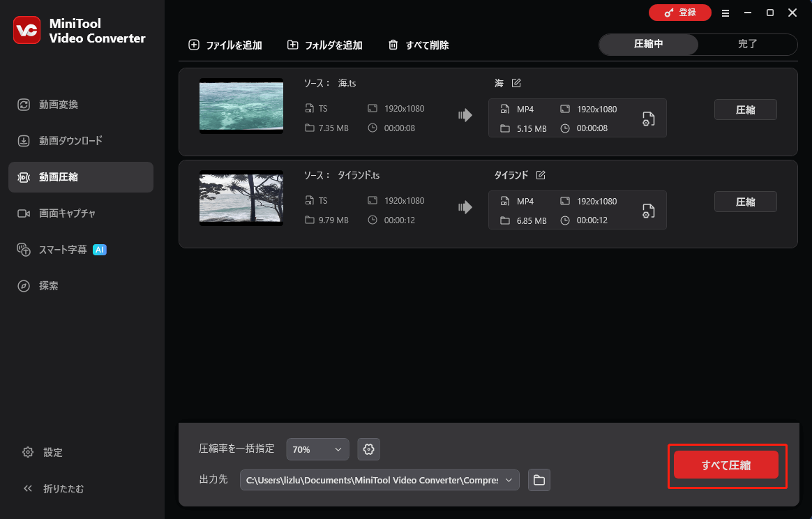Open output format settings for タイランド

click(x=648, y=211)
